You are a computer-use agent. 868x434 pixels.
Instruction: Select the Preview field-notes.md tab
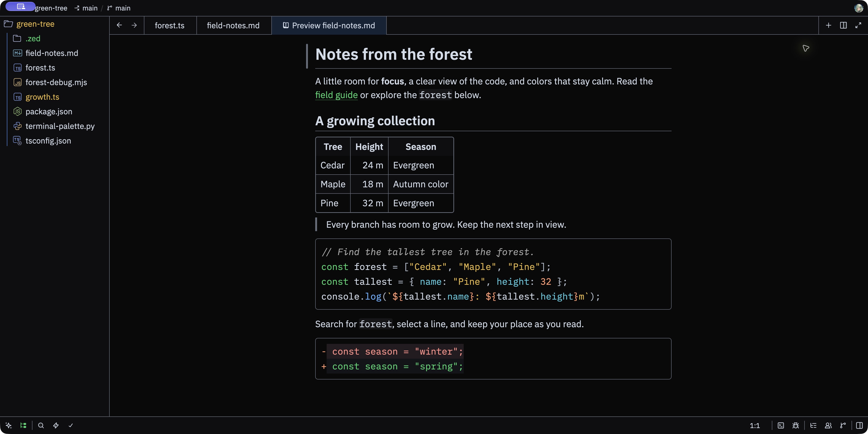tap(329, 26)
